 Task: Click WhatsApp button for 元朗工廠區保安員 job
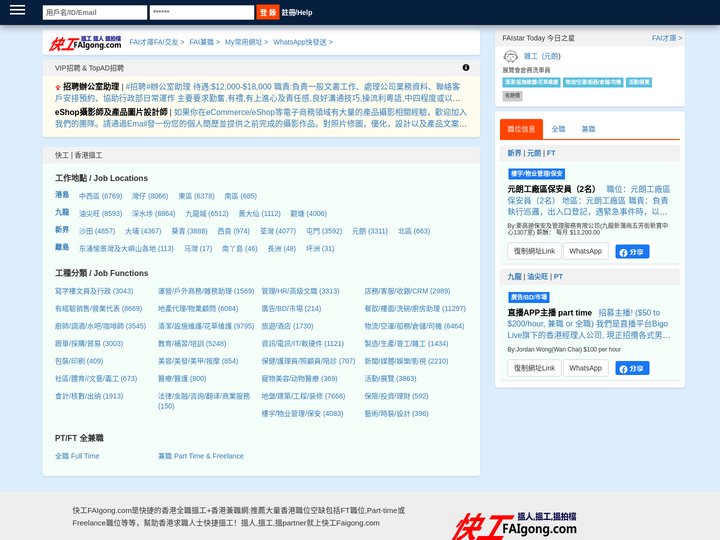tap(585, 251)
